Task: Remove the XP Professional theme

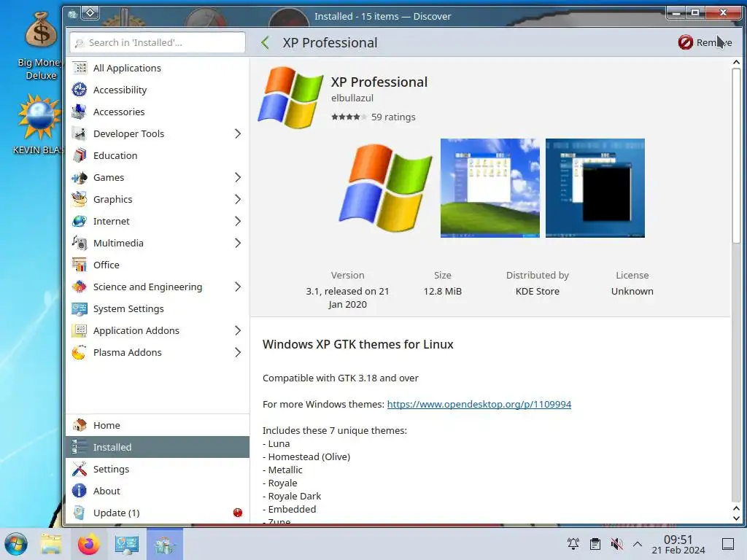Action: click(705, 42)
